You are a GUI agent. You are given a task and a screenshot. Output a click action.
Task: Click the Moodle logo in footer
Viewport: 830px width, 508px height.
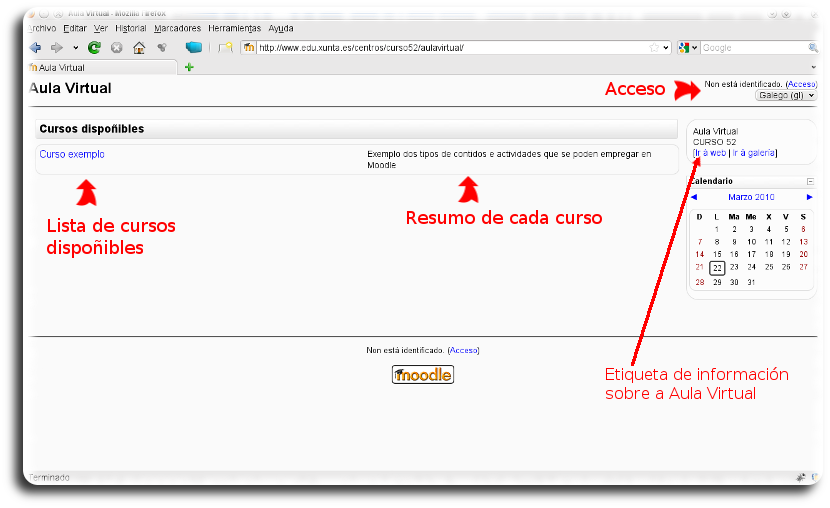[422, 375]
